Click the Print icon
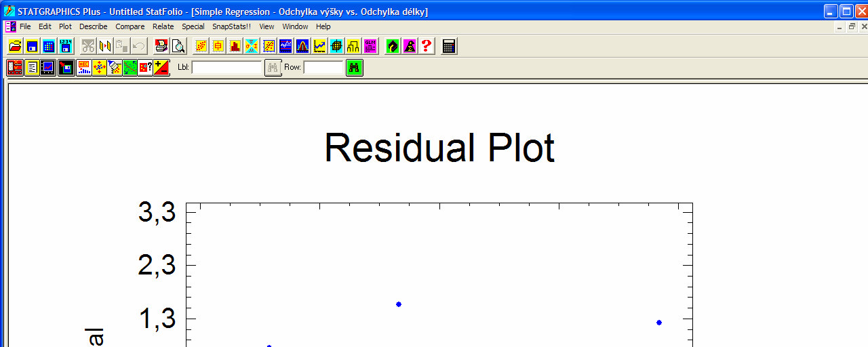This screenshot has height=347, width=868. point(161,46)
